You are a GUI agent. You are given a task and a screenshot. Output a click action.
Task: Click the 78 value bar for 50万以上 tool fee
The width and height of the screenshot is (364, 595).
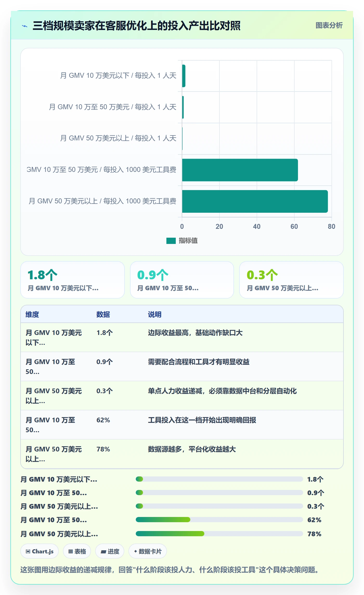pyautogui.click(x=255, y=201)
